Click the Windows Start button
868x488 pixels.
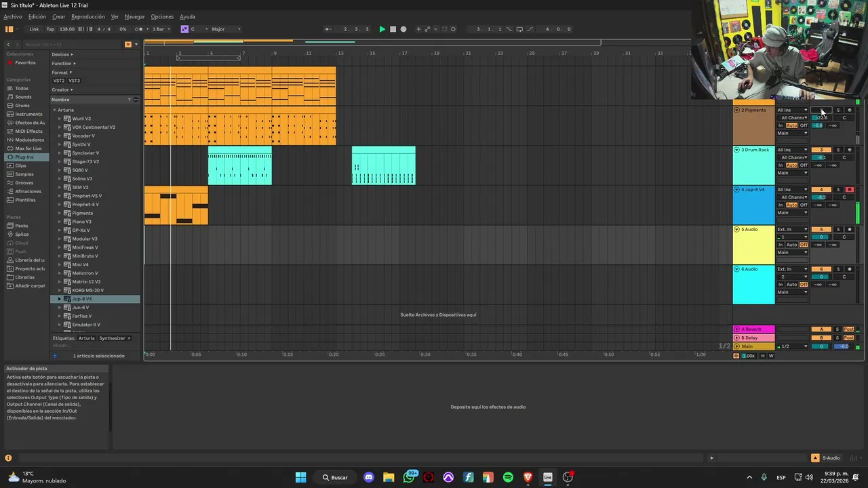[300, 477]
